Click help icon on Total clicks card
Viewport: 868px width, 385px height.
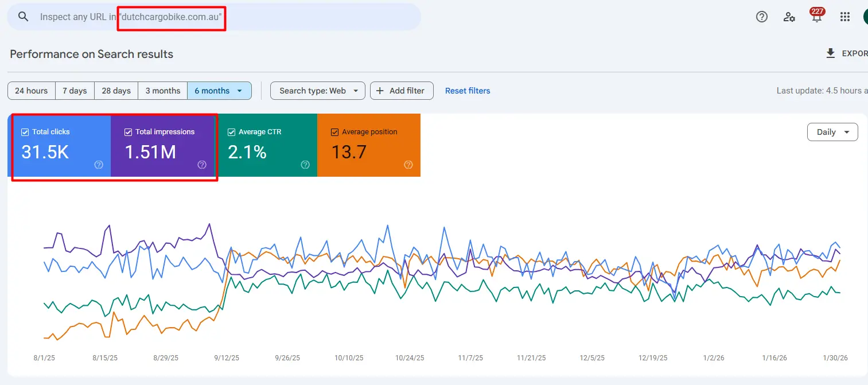[x=99, y=165]
